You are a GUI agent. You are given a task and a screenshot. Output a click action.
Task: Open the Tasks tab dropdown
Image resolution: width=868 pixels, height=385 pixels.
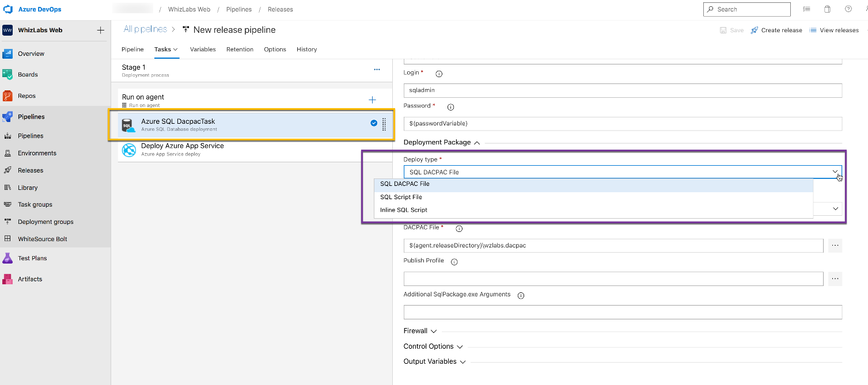point(166,49)
